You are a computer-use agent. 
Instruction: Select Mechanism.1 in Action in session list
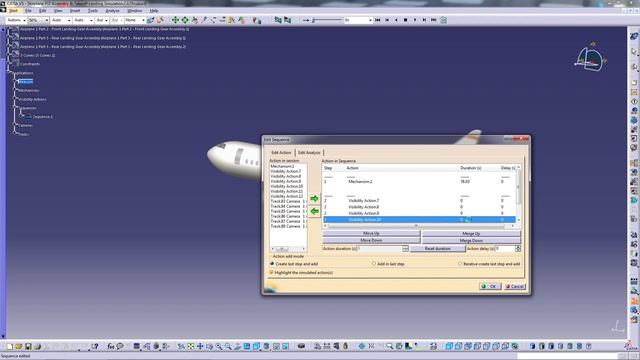click(x=282, y=166)
